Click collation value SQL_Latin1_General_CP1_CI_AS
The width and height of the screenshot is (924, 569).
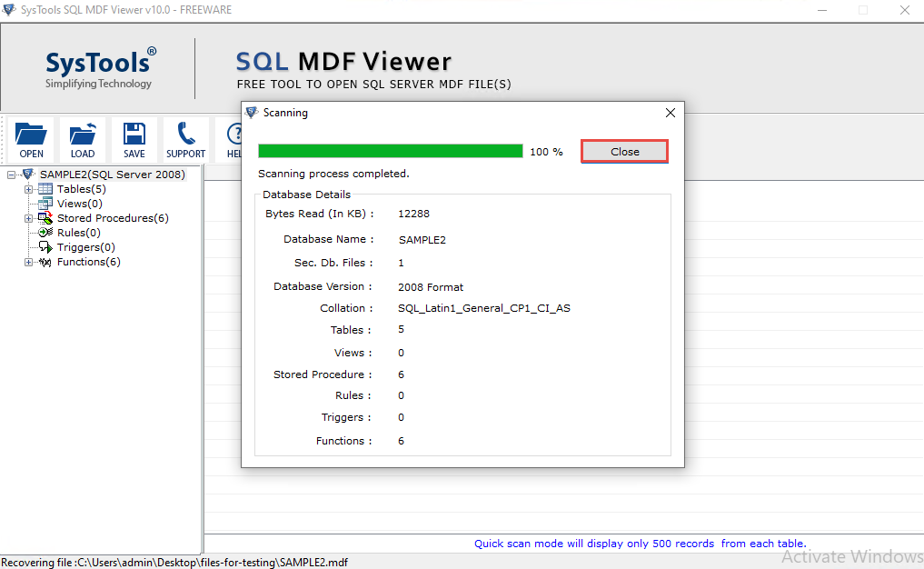(483, 308)
